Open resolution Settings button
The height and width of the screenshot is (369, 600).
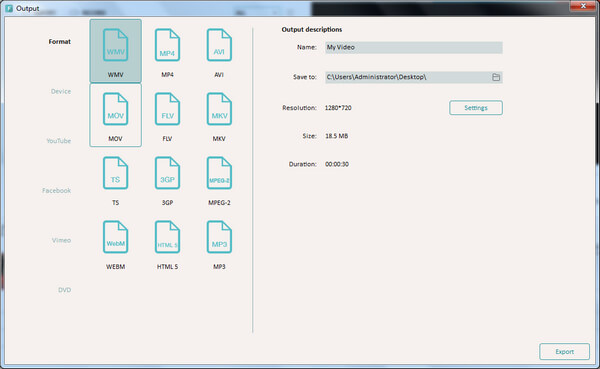click(476, 108)
